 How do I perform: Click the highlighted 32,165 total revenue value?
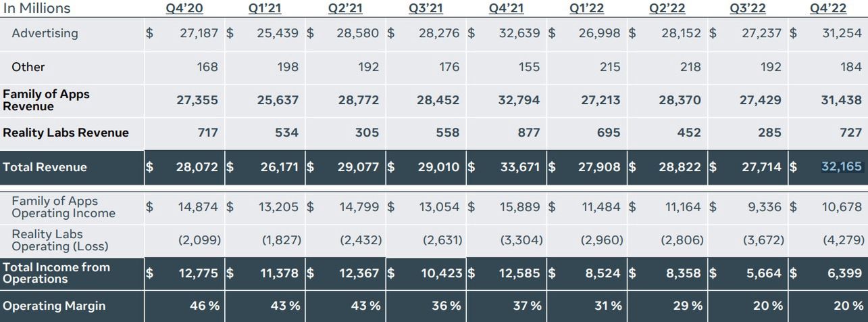(x=841, y=166)
